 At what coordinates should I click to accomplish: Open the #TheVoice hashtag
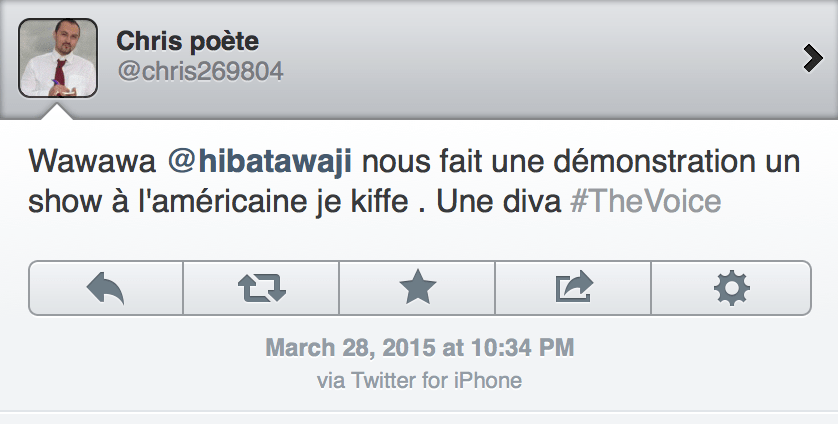click(x=645, y=200)
